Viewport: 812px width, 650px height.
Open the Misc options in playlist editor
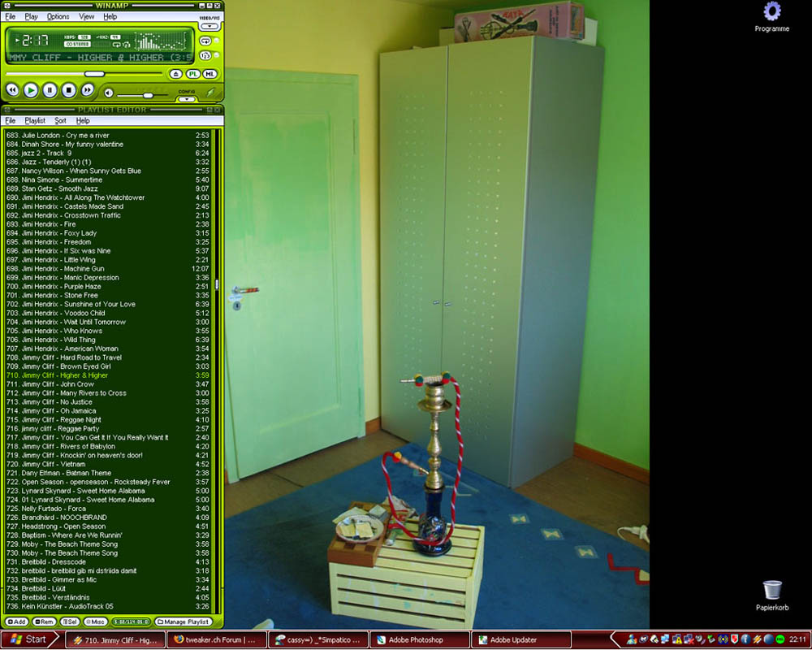(97, 622)
